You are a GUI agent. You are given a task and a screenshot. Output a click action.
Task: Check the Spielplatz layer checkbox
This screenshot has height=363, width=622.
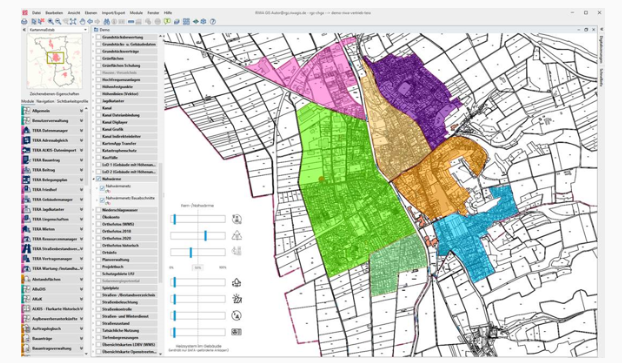click(98, 288)
